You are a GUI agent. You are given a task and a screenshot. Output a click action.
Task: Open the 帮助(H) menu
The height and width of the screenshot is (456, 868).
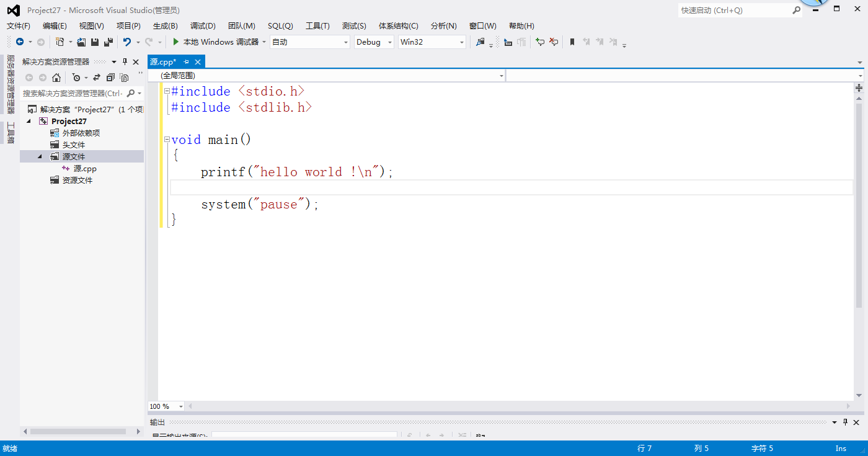pos(521,25)
